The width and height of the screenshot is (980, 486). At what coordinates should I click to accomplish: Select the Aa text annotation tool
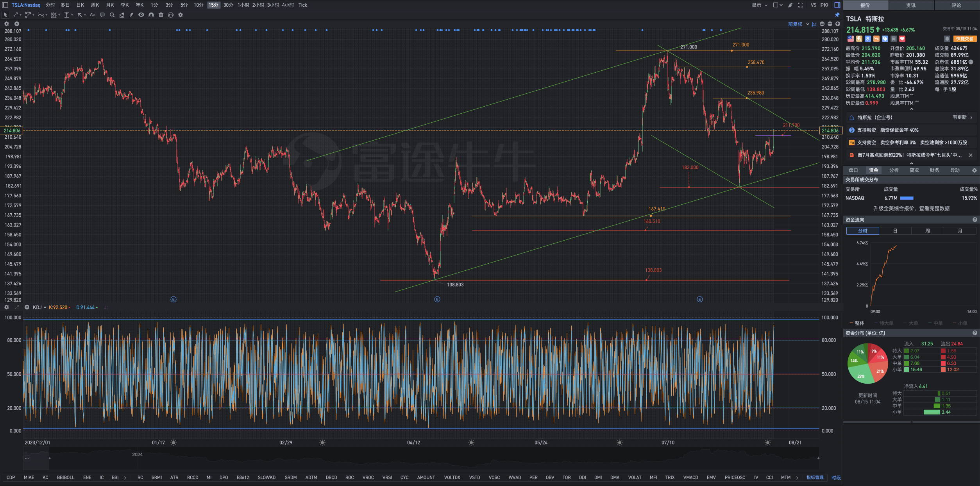point(93,15)
